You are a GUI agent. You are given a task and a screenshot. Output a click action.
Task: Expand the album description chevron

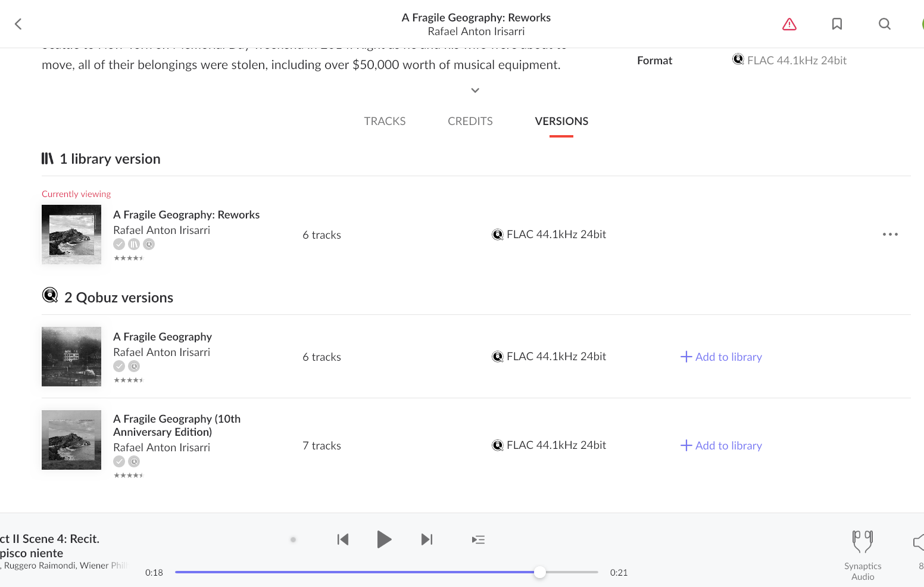click(x=475, y=90)
